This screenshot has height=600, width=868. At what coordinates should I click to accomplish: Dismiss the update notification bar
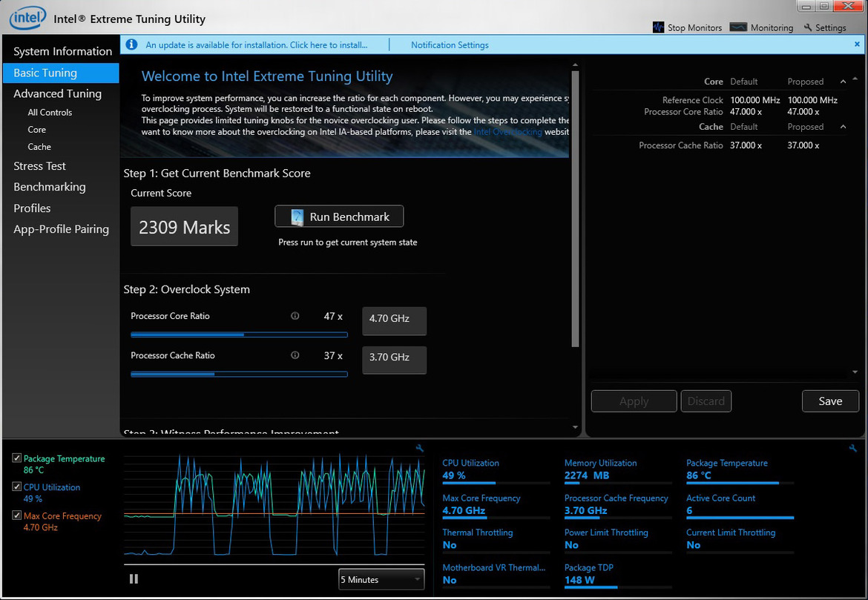tap(857, 44)
